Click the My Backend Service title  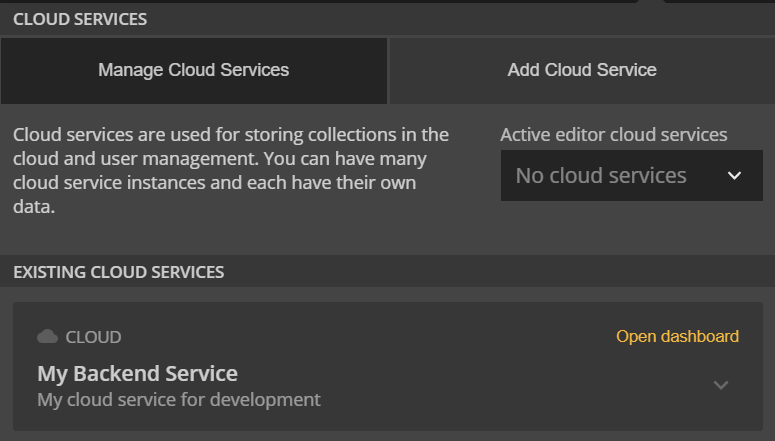pos(137,374)
